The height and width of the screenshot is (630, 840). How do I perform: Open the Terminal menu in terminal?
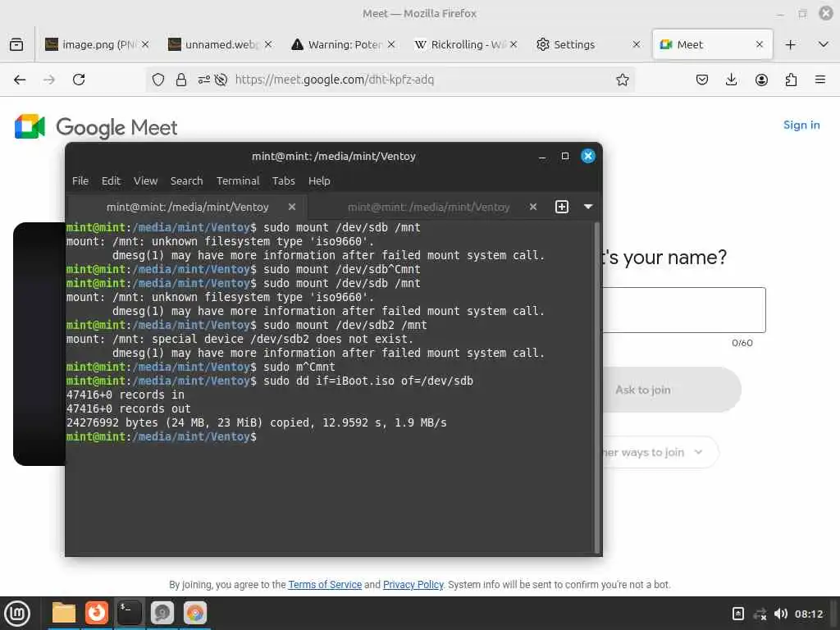coord(238,181)
